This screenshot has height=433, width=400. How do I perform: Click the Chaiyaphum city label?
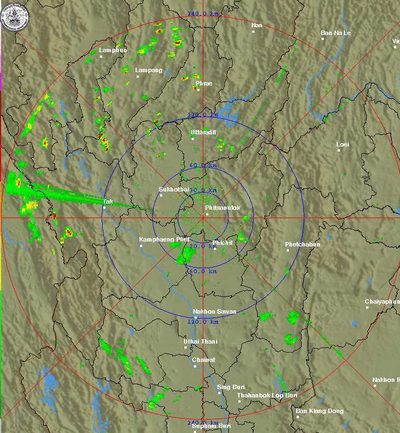382,301
